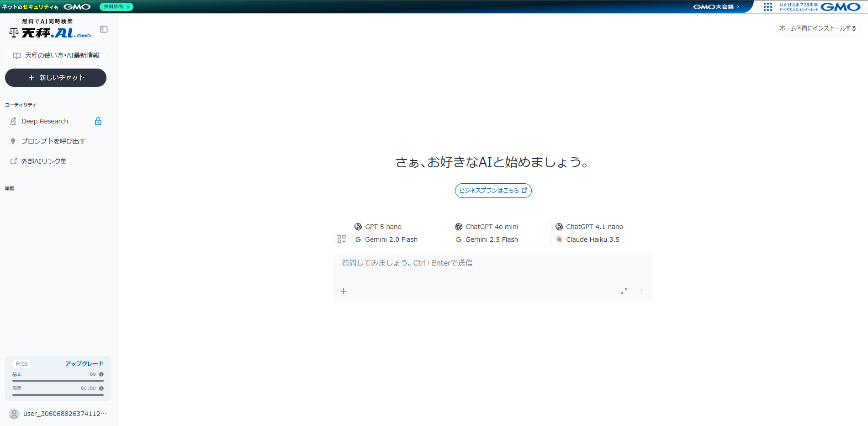The width and height of the screenshot is (868, 426).
Task: Open 外部AIリンク集 from the sidebar
Action: tap(43, 161)
